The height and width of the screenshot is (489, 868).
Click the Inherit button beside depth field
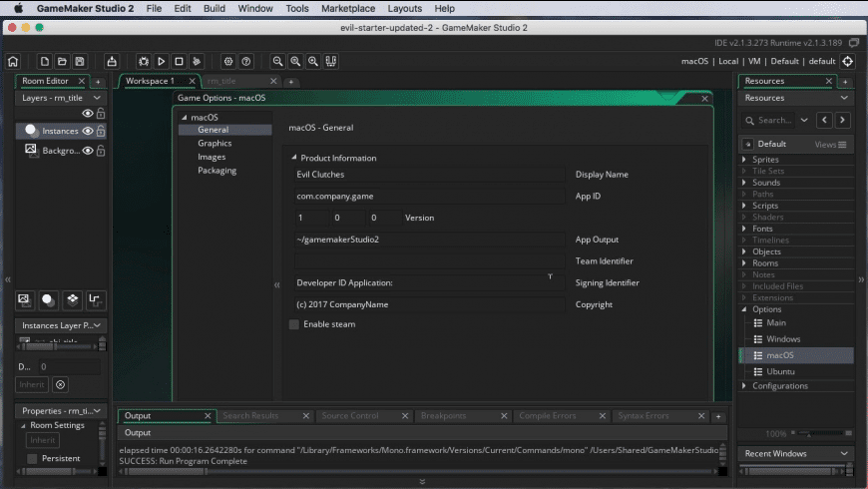(32, 384)
